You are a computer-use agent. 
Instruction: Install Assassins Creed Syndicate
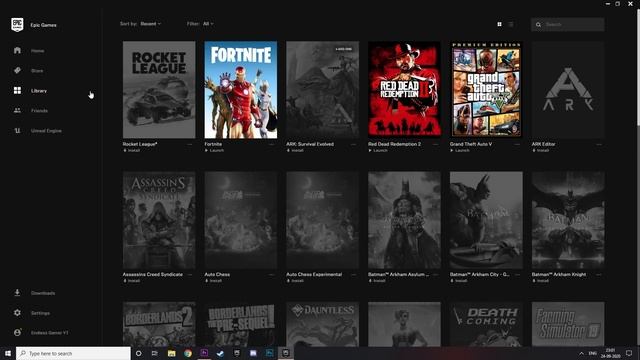point(132,281)
